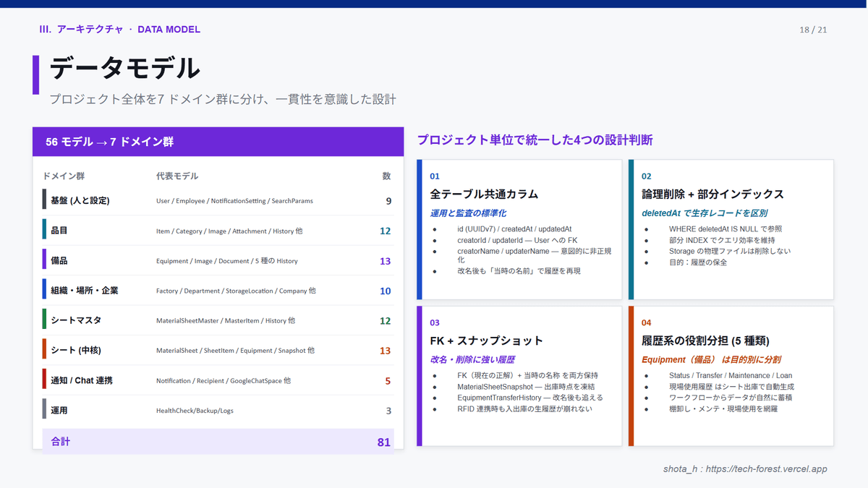Click the 代表モデル column header

[x=176, y=176]
